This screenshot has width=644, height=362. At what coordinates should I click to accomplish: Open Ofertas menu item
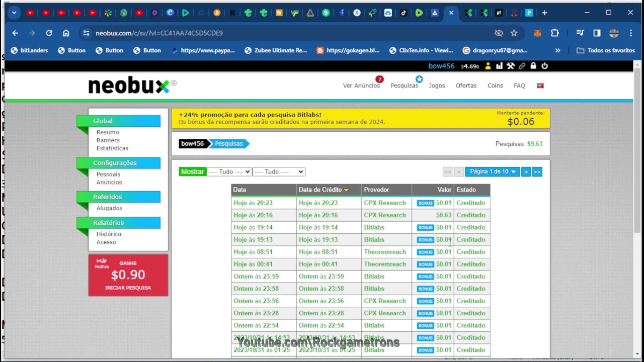click(x=466, y=85)
